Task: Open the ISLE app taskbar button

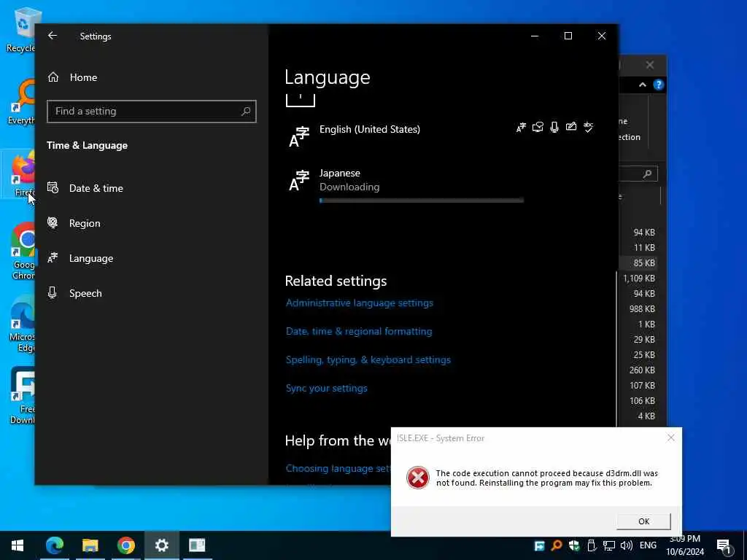Action: [x=197, y=545]
